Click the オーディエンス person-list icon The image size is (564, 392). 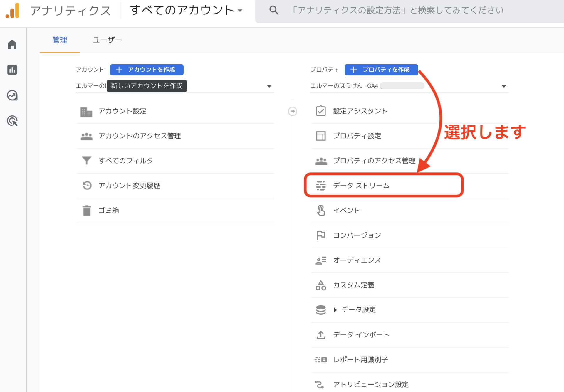click(321, 260)
